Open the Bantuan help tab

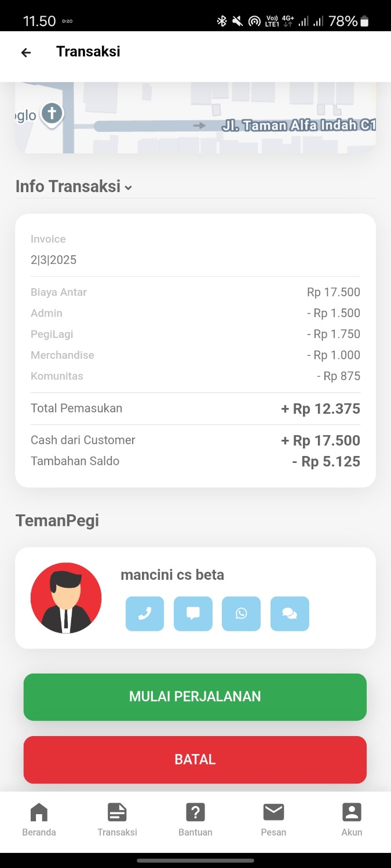point(195,820)
